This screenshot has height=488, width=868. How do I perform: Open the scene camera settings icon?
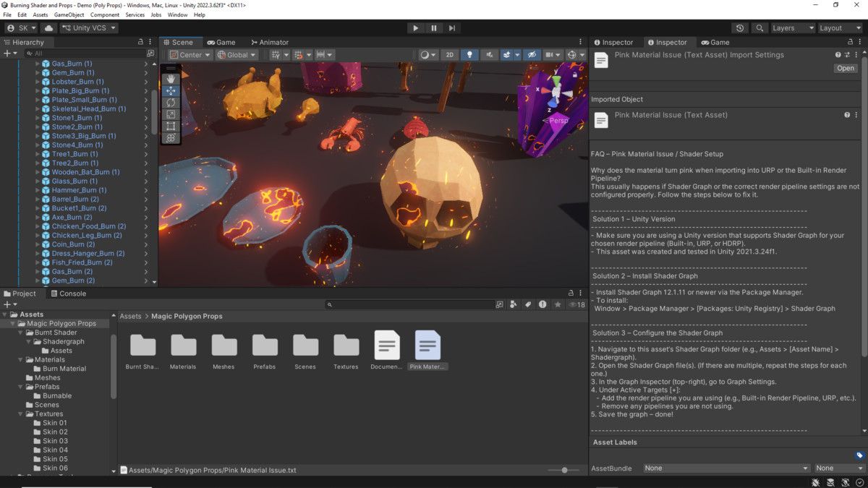tap(553, 55)
